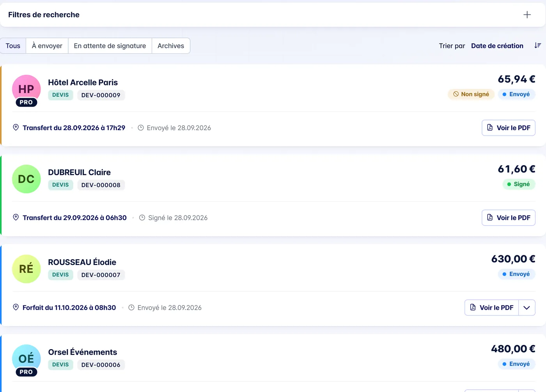This screenshot has height=392, width=546.
Task: Click the 630,00 € amount
Action: click(x=513, y=259)
